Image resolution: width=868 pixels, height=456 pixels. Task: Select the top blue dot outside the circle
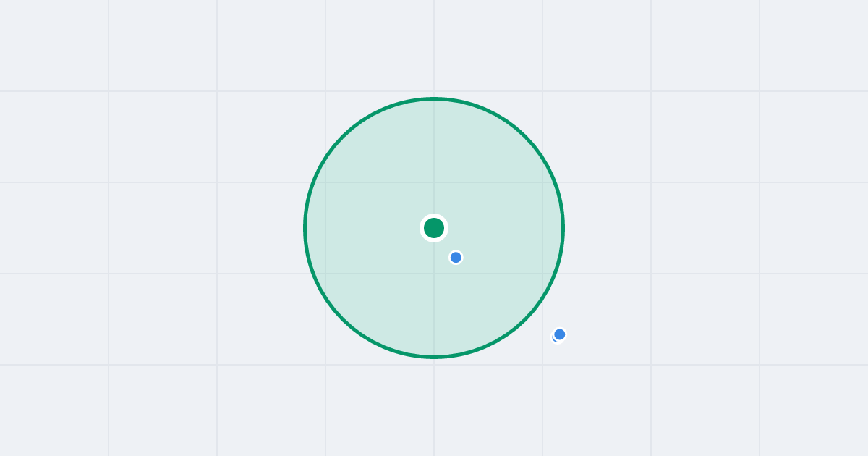560,334
